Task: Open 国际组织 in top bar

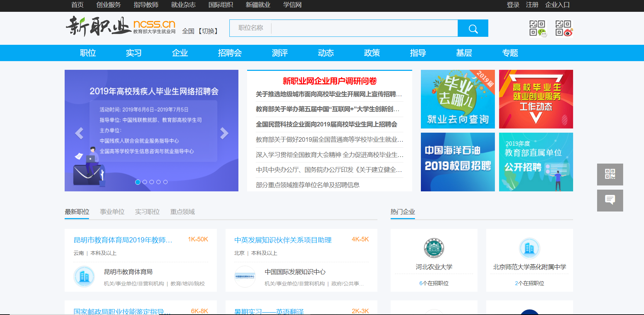Action: coord(221,5)
